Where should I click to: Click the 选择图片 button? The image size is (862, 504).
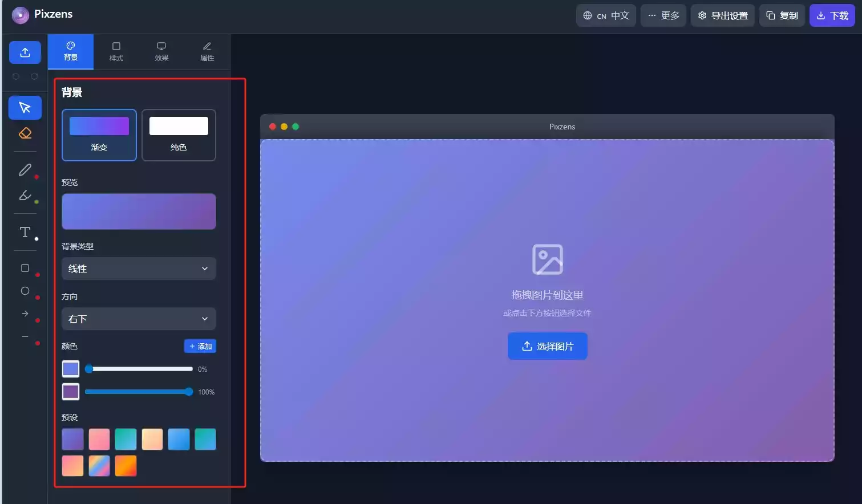[548, 346]
